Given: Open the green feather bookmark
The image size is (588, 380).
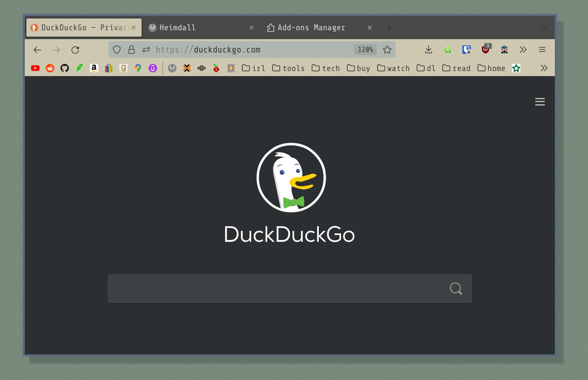Looking at the screenshot, I should tap(79, 68).
